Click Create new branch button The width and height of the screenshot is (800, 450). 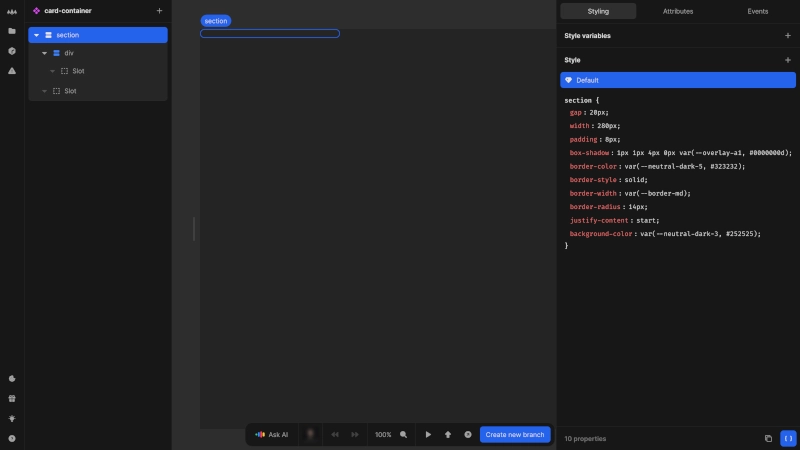pos(515,435)
